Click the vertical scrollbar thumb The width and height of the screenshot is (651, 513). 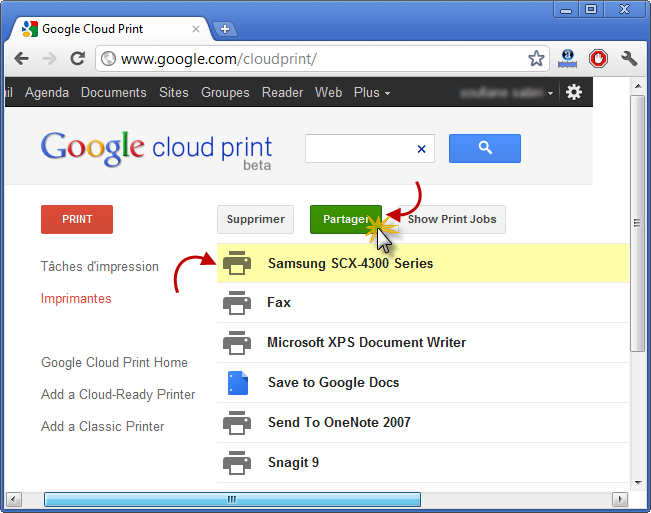[637, 223]
